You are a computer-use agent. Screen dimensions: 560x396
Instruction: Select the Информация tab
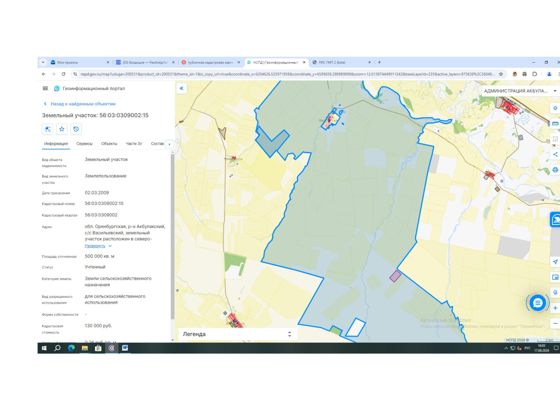tap(56, 144)
